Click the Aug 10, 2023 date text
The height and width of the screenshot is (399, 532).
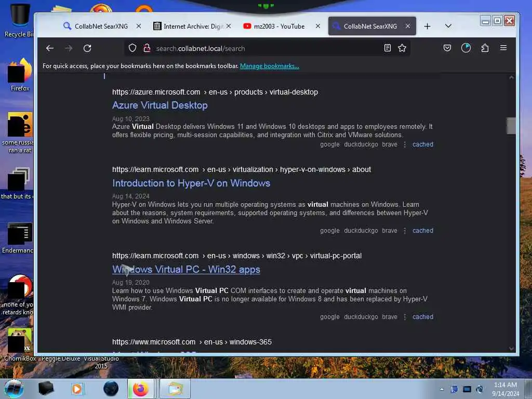pos(130,119)
